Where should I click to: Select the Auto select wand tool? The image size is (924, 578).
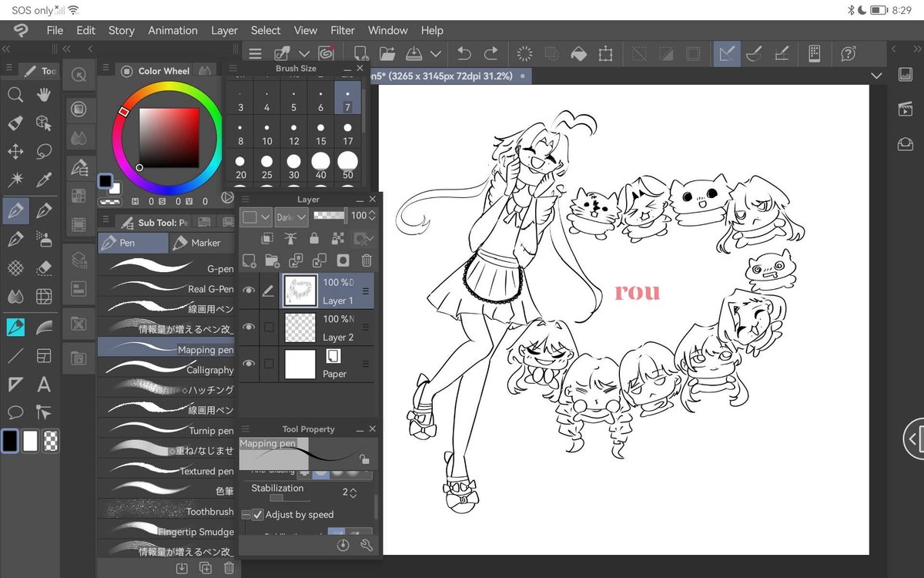click(15, 180)
